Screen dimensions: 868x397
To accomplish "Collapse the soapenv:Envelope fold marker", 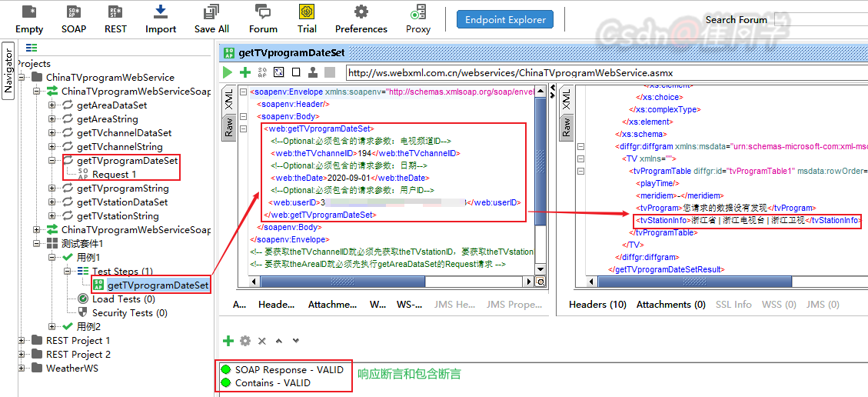I will pos(244,92).
